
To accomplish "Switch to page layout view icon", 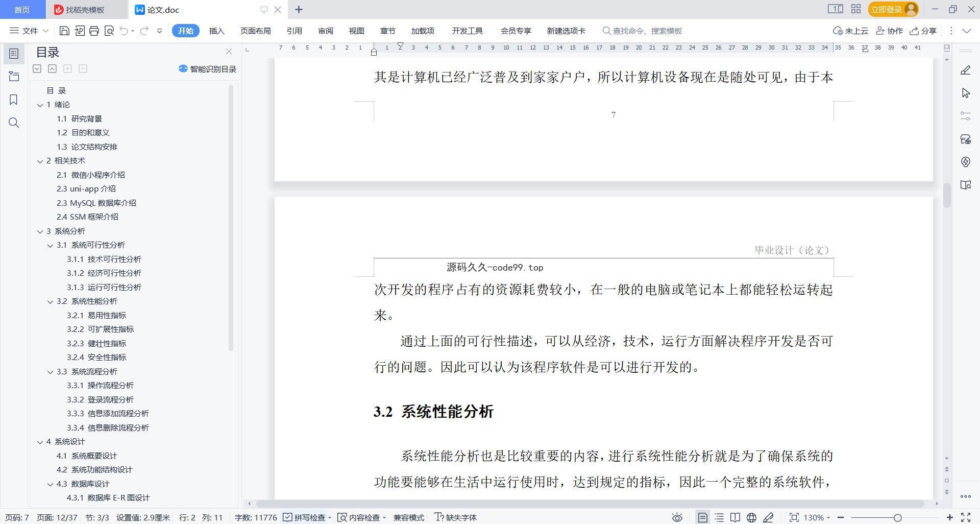I will [702, 517].
